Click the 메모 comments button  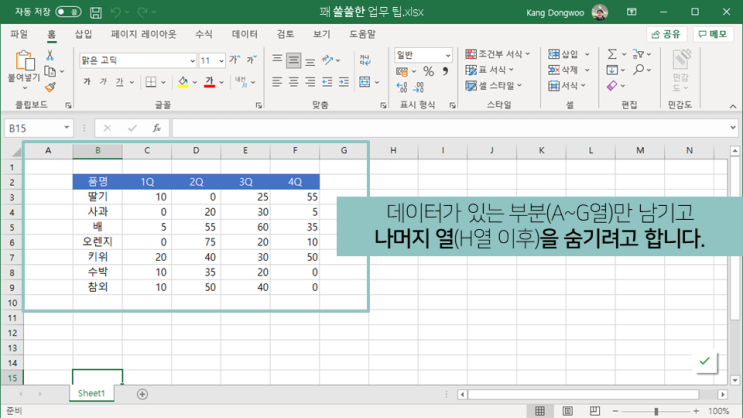point(713,34)
